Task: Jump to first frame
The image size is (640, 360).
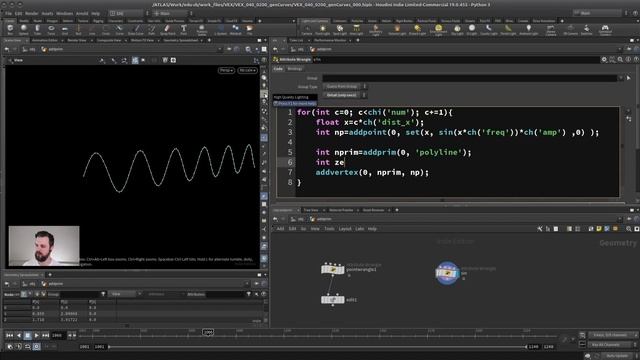Action: [9, 335]
